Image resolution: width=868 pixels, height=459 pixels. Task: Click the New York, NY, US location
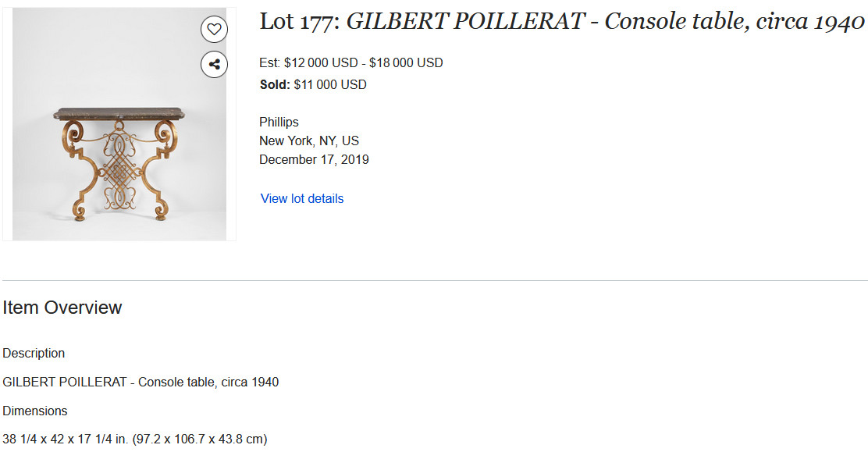coord(309,141)
